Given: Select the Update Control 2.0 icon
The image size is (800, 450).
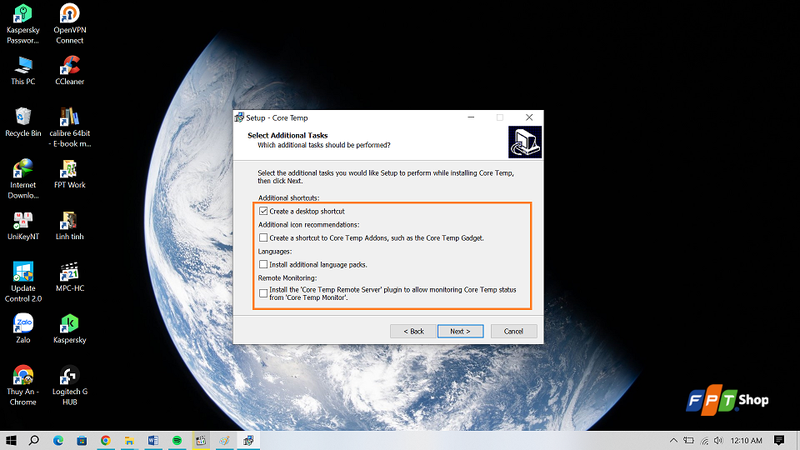Looking at the screenshot, I should (23, 282).
